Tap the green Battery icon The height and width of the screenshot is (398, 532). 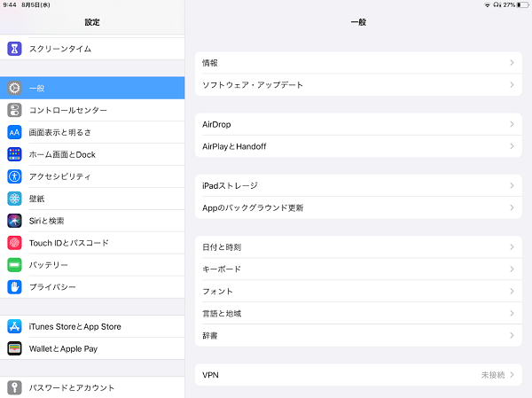click(x=14, y=265)
